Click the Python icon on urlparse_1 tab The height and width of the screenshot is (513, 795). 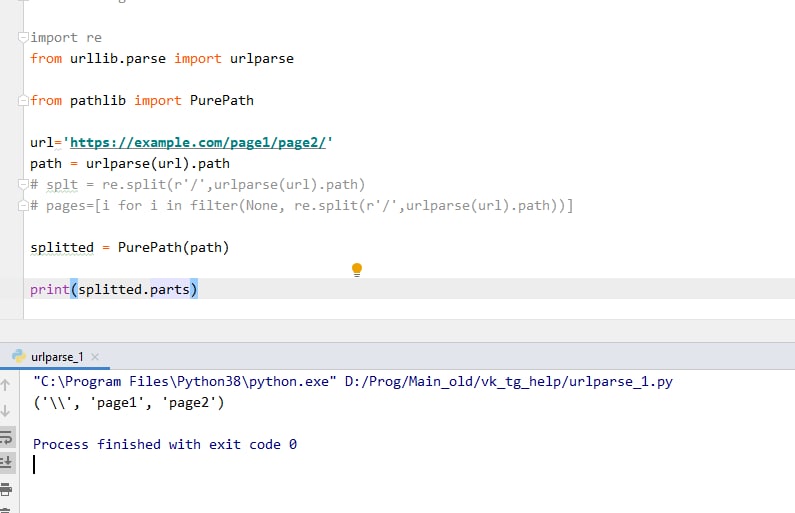point(19,356)
